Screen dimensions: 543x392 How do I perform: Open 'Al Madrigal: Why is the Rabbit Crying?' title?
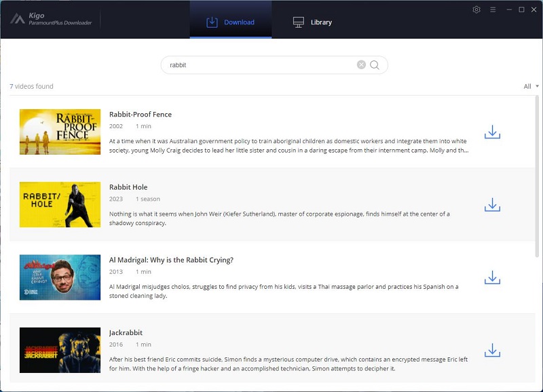[x=172, y=260]
